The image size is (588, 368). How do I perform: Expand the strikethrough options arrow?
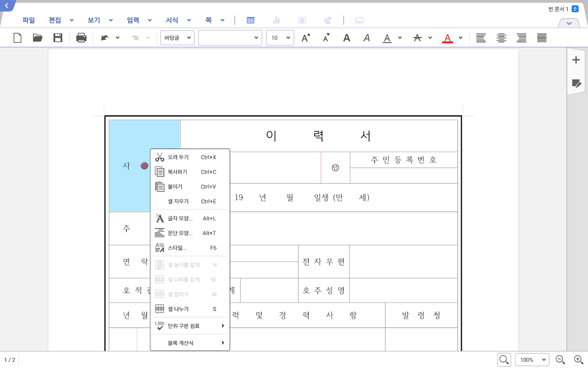(x=430, y=38)
